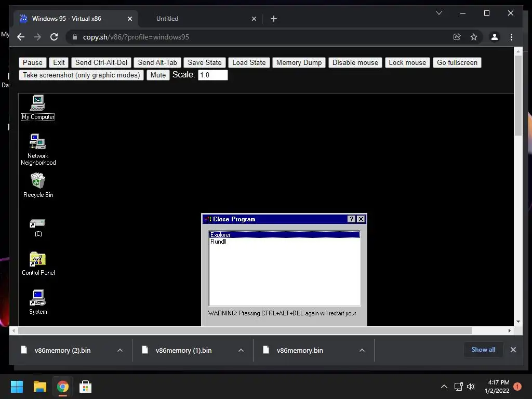Open the tab search chevron
The height and width of the screenshot is (399, 532).
pos(438,13)
